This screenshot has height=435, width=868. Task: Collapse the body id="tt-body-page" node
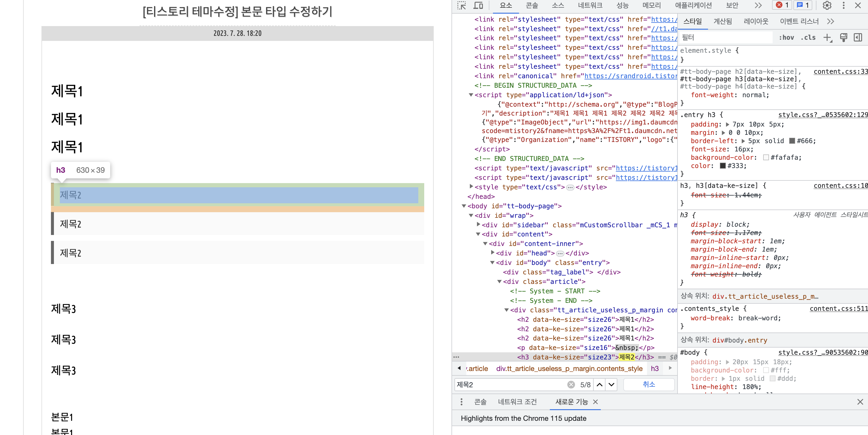(x=464, y=206)
